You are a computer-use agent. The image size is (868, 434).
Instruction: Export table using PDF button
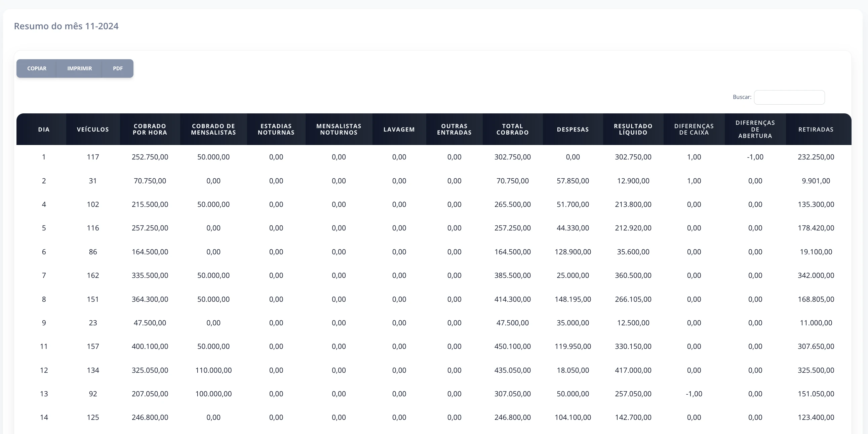118,68
